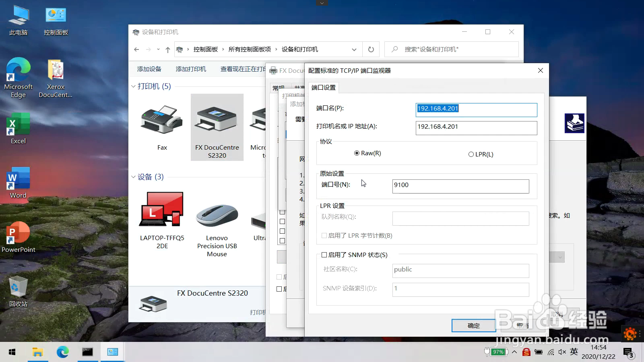Click 添加设备 in the toolbar

coord(149,69)
